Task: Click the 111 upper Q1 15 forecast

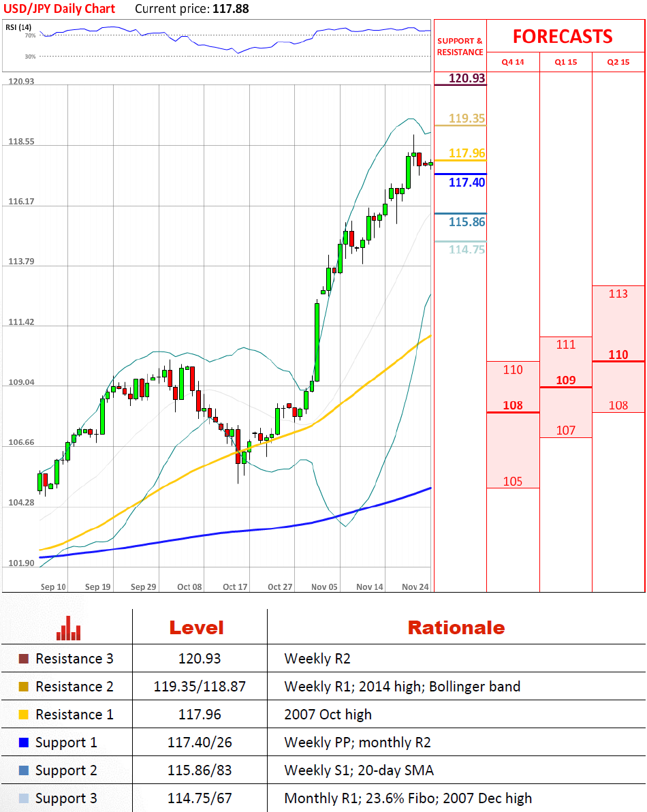Action: coord(566,345)
